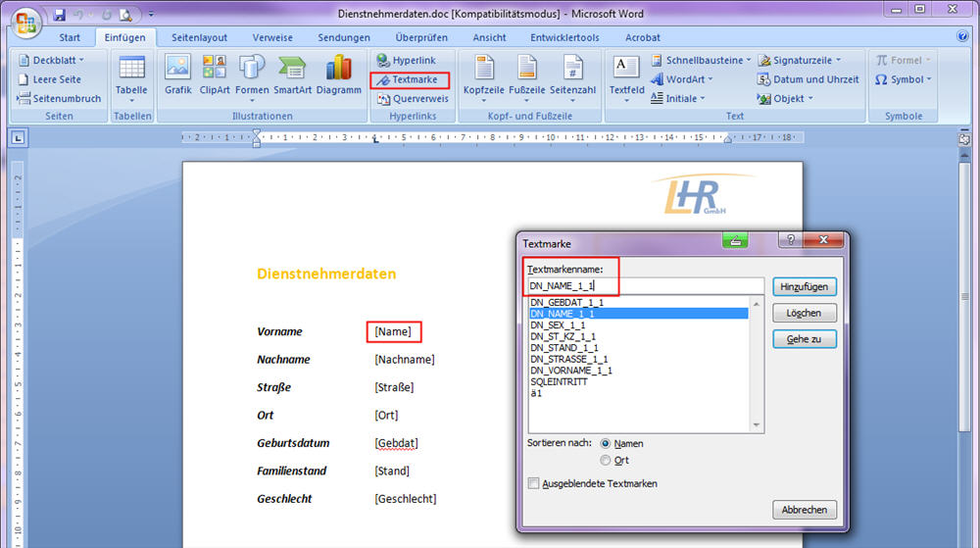Insert a SmartArt graphic

292,75
